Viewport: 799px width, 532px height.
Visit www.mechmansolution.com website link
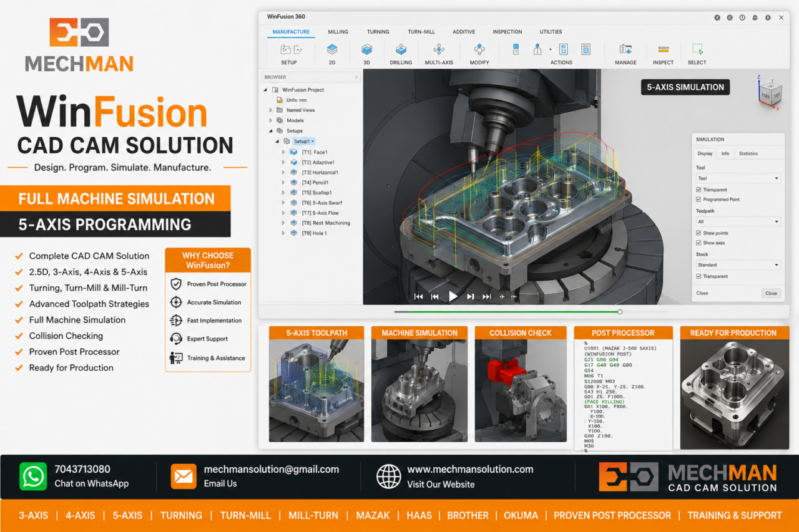pos(470,469)
